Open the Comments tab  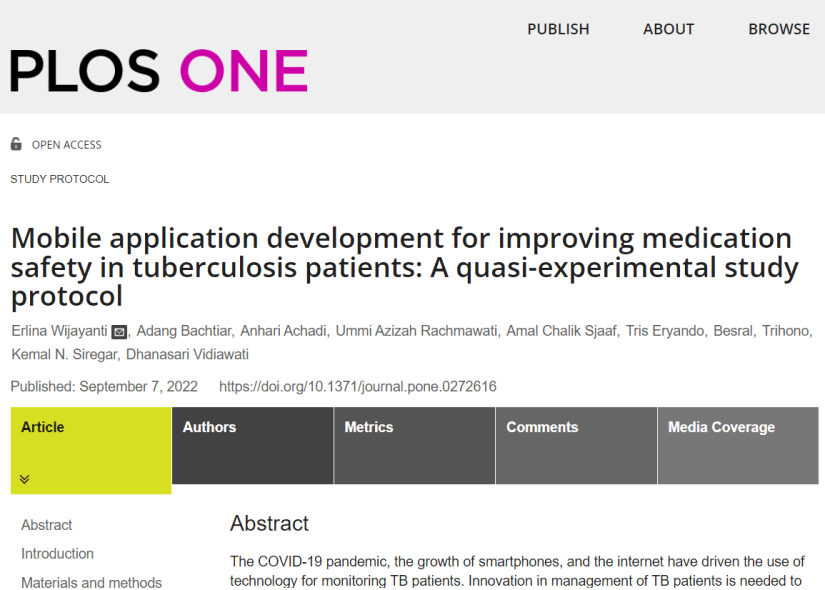pos(542,427)
